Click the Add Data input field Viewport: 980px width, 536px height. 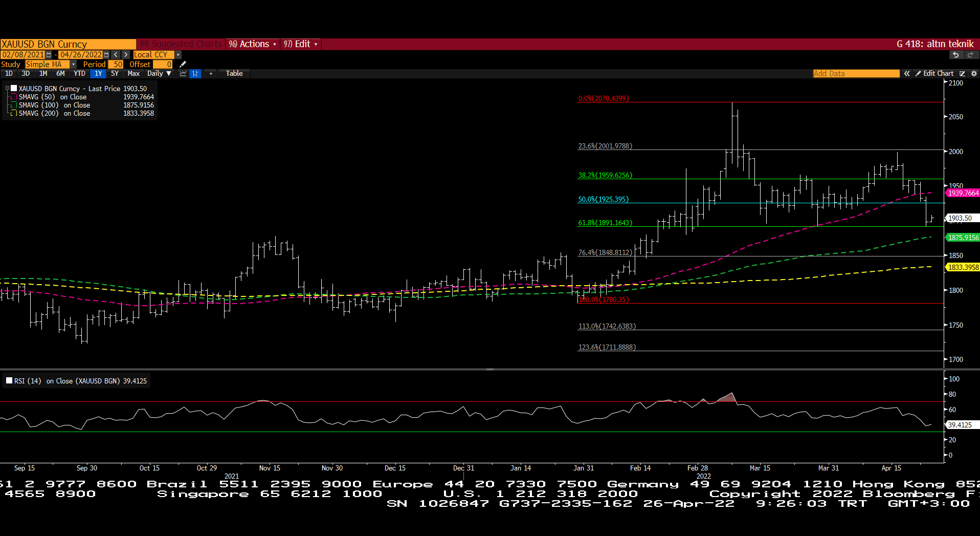tap(856, 74)
